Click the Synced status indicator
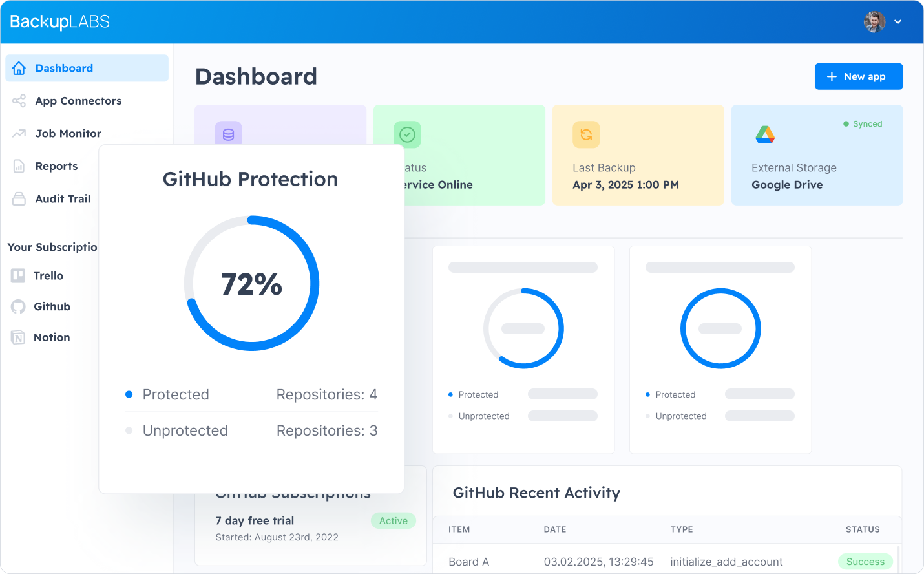924x574 pixels. point(863,124)
